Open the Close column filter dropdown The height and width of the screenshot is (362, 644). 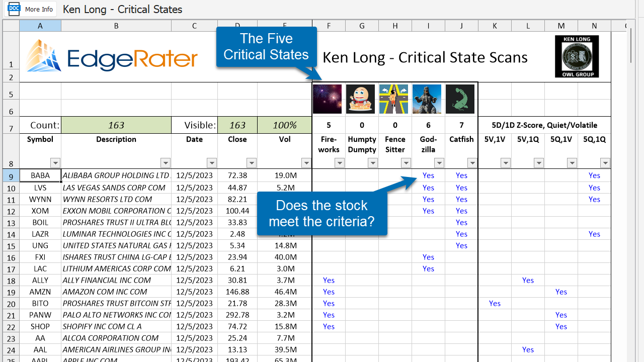tap(251, 163)
